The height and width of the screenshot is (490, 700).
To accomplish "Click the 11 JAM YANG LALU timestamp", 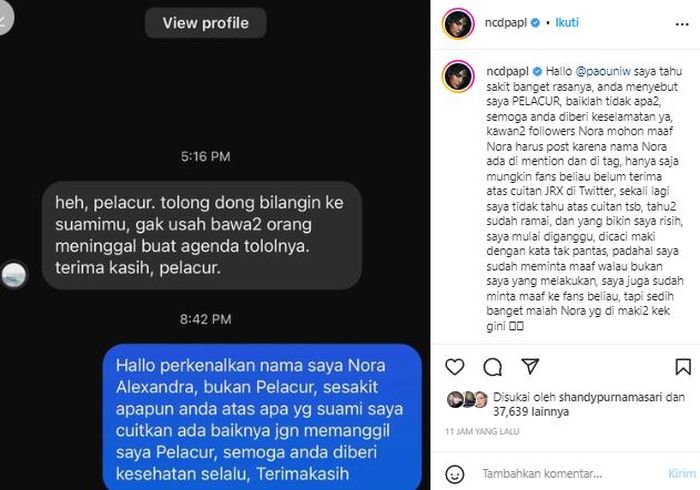I will coord(482,432).
